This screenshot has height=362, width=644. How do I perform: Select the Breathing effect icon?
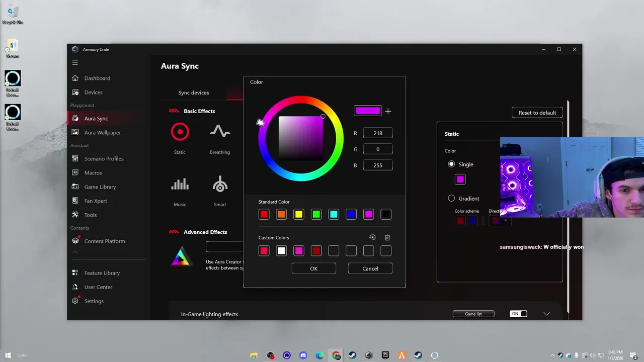coord(220,132)
